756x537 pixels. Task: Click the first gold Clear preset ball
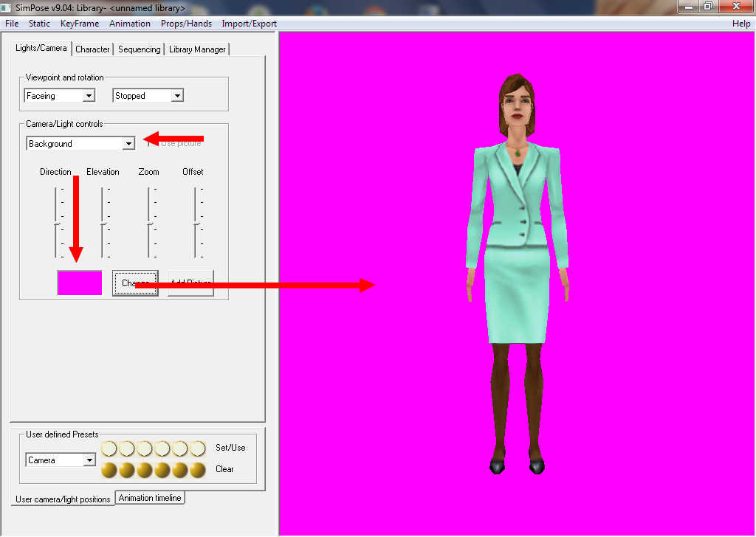pos(109,470)
